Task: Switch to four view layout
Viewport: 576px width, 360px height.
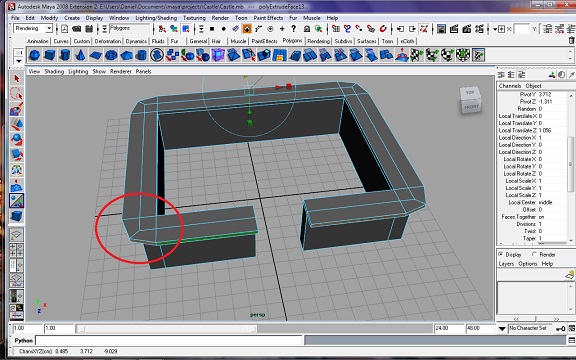Action: [17, 250]
